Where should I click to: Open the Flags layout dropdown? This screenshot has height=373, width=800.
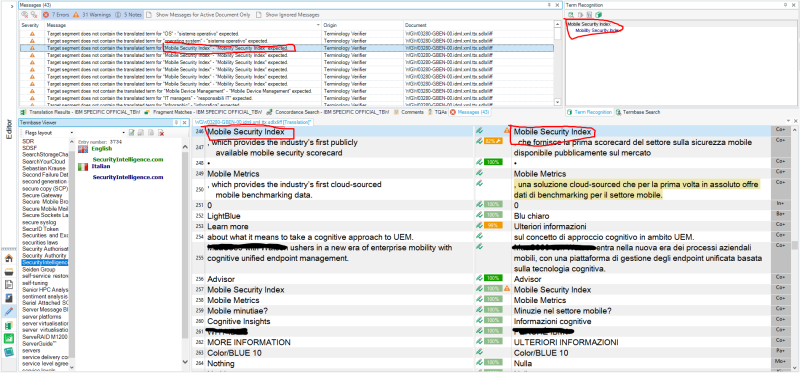tap(72, 133)
